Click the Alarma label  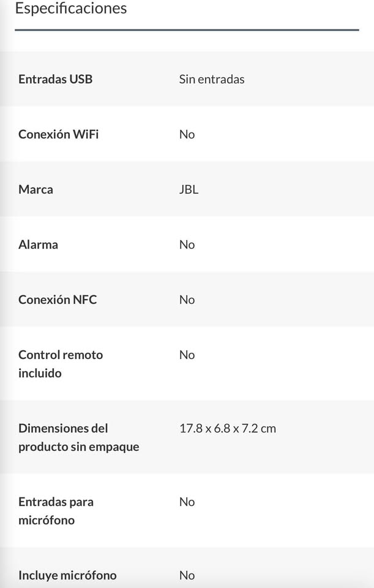38,244
